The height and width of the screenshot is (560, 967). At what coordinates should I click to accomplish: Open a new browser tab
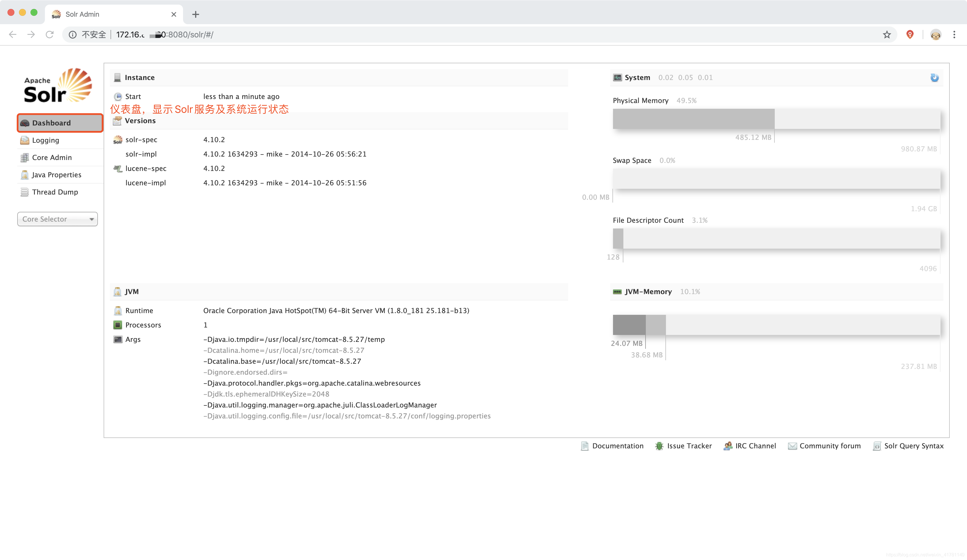point(196,14)
